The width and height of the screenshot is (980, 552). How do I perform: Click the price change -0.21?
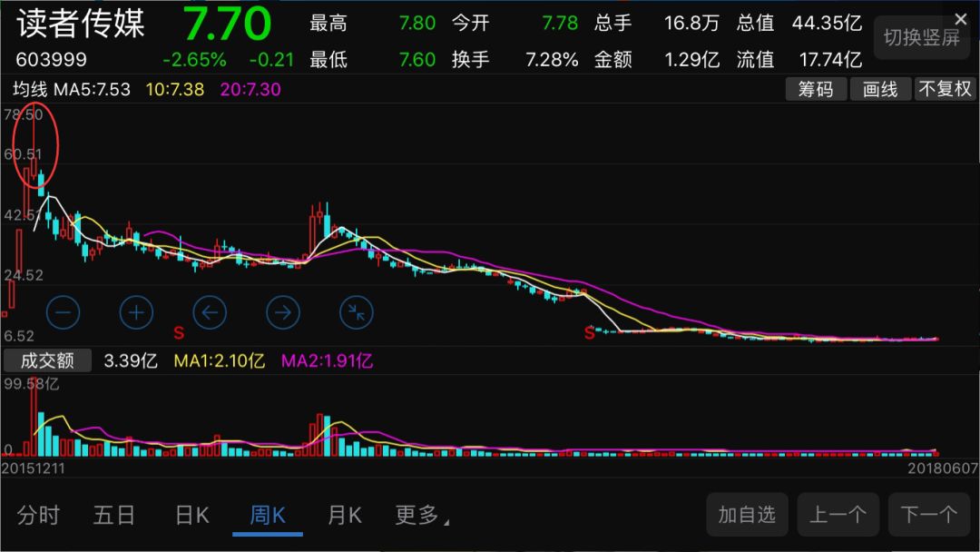point(271,59)
